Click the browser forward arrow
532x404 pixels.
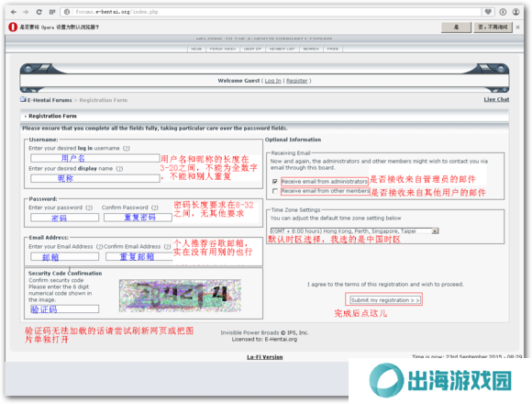[26, 12]
